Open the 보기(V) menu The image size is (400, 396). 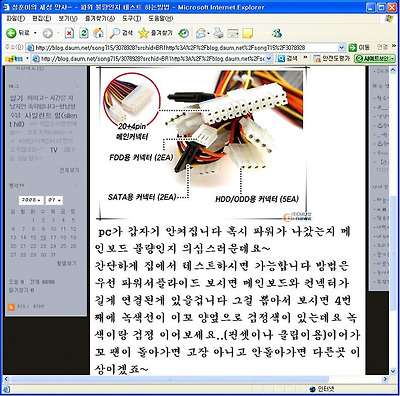(x=68, y=19)
